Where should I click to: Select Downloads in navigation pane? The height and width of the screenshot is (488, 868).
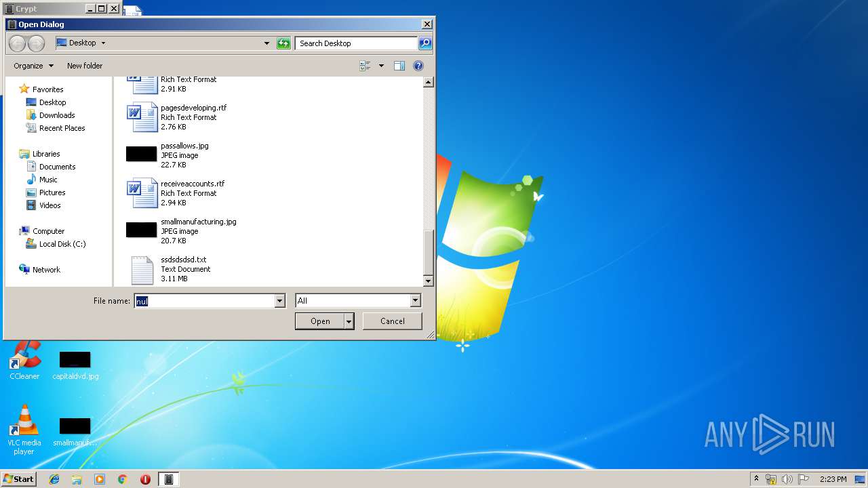50,115
